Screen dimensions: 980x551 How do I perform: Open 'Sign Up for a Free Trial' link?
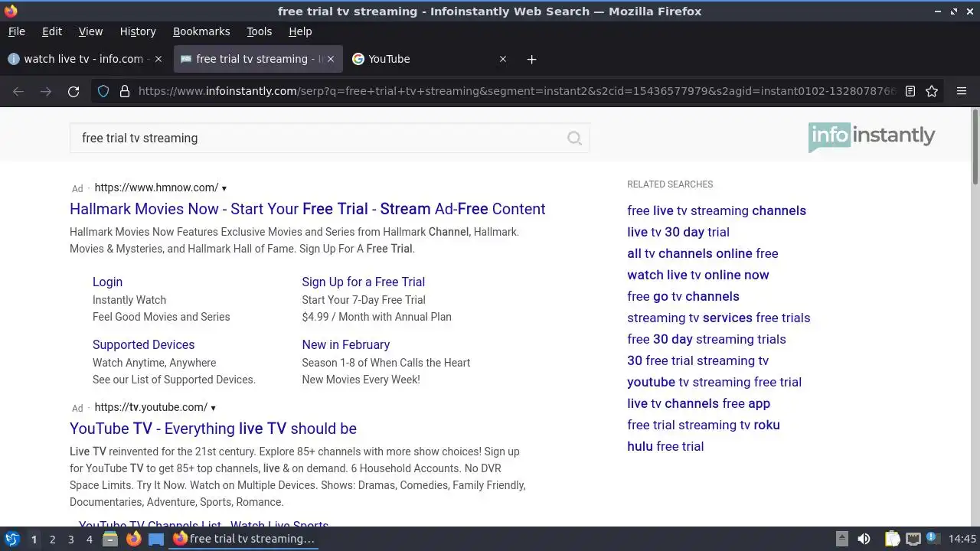363,282
